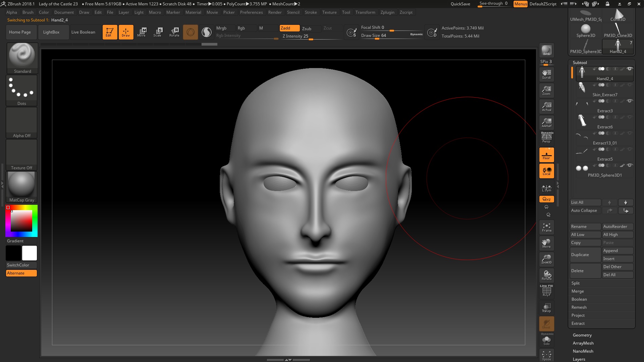Open the MatCap Gray material picker

click(21, 187)
